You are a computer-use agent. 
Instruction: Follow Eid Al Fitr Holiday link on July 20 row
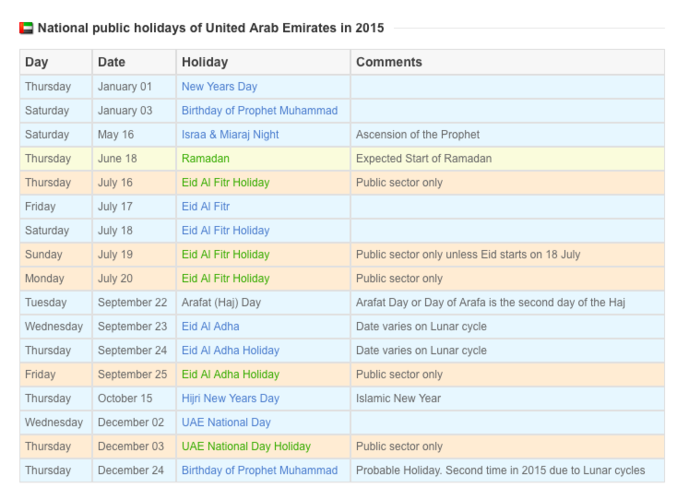[225, 278]
